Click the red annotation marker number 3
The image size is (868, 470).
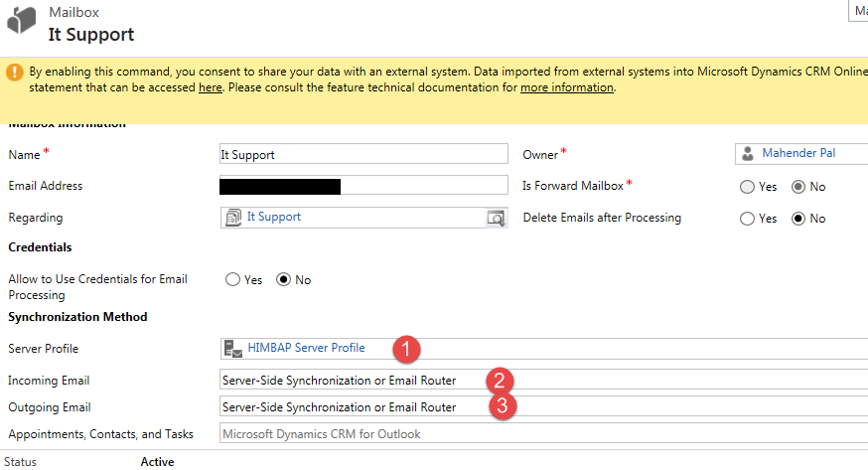point(504,407)
